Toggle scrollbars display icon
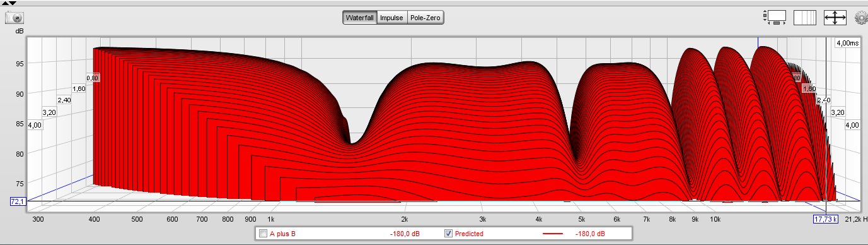The height and width of the screenshot is (245, 868). coord(774,18)
